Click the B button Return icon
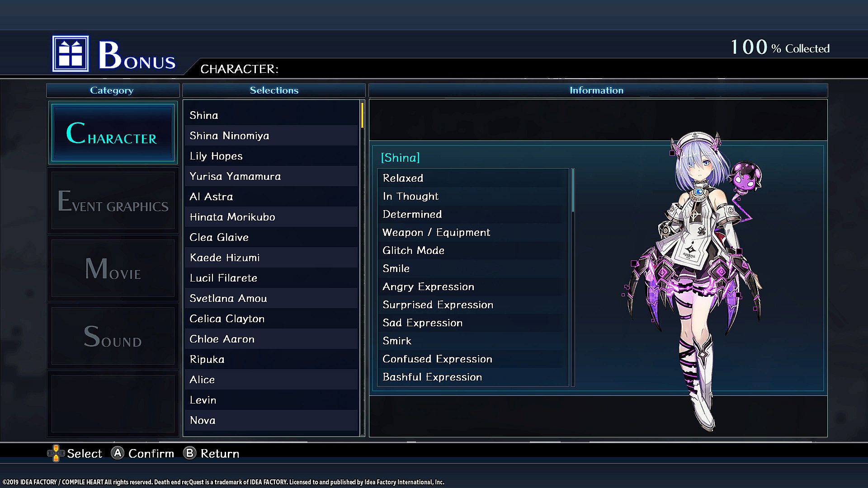 pos(190,453)
